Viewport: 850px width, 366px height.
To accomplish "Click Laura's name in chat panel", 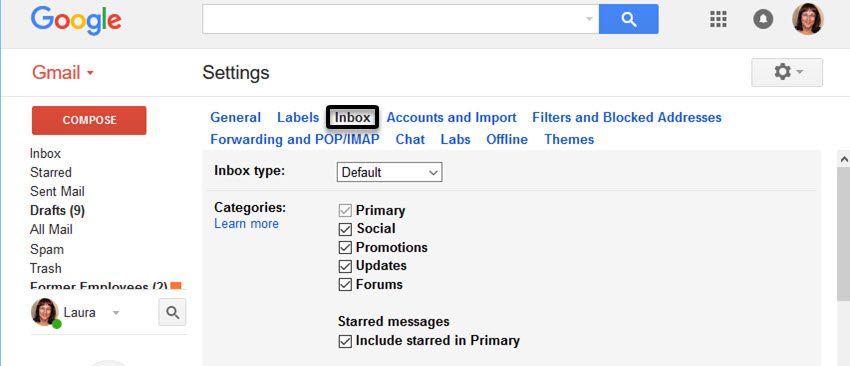I will 80,313.
